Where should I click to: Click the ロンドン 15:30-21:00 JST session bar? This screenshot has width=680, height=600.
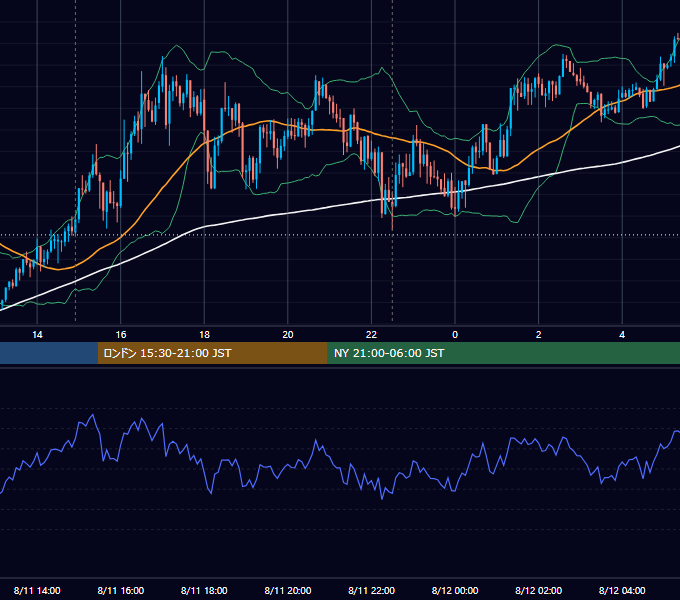click(x=212, y=353)
